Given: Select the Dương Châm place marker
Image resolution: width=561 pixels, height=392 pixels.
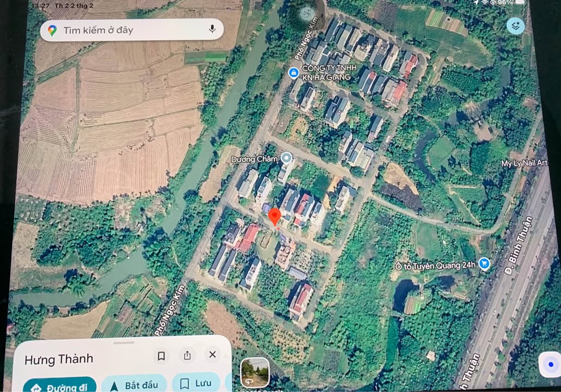Looking at the screenshot, I should point(286,159).
